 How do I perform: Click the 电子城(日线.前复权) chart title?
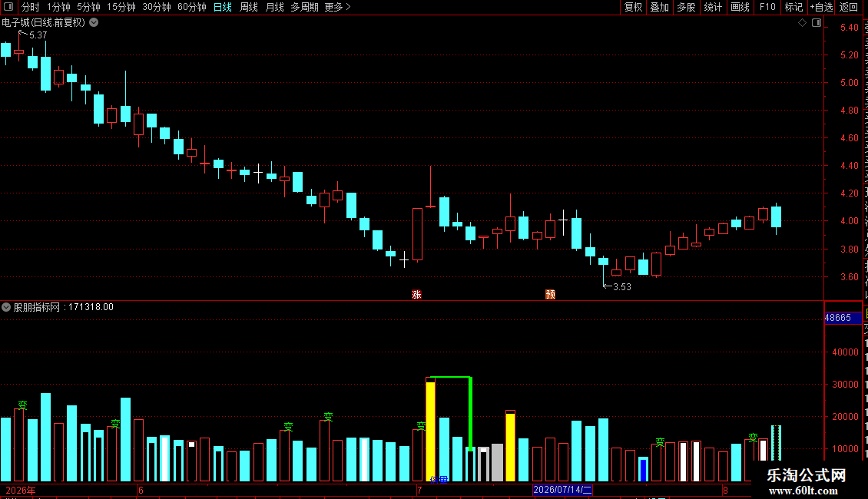pyautogui.click(x=43, y=23)
